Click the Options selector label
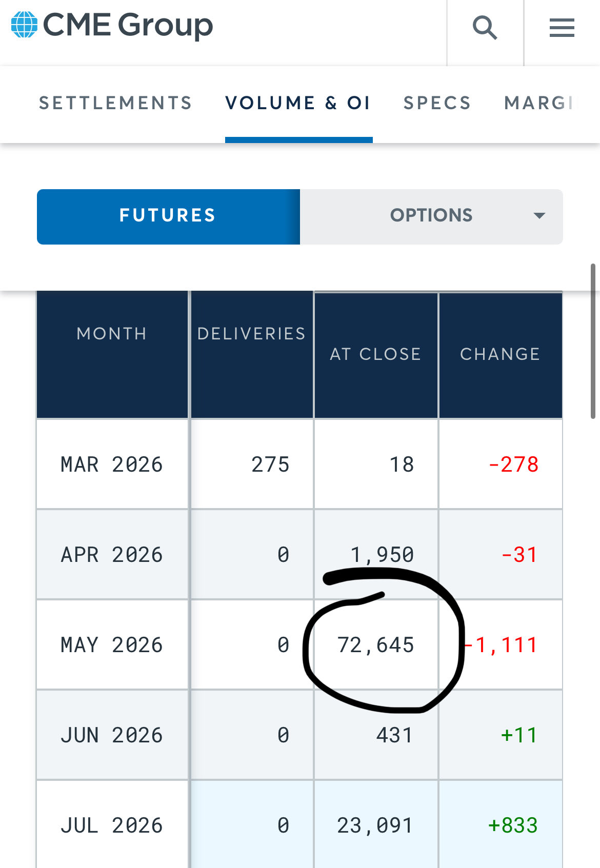 (431, 216)
